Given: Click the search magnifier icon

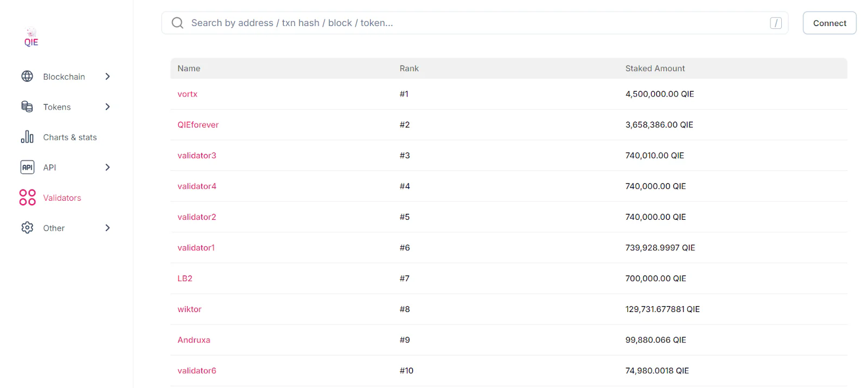Looking at the screenshot, I should (x=177, y=23).
